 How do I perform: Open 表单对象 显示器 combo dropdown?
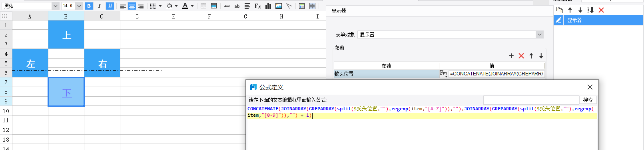(540, 34)
